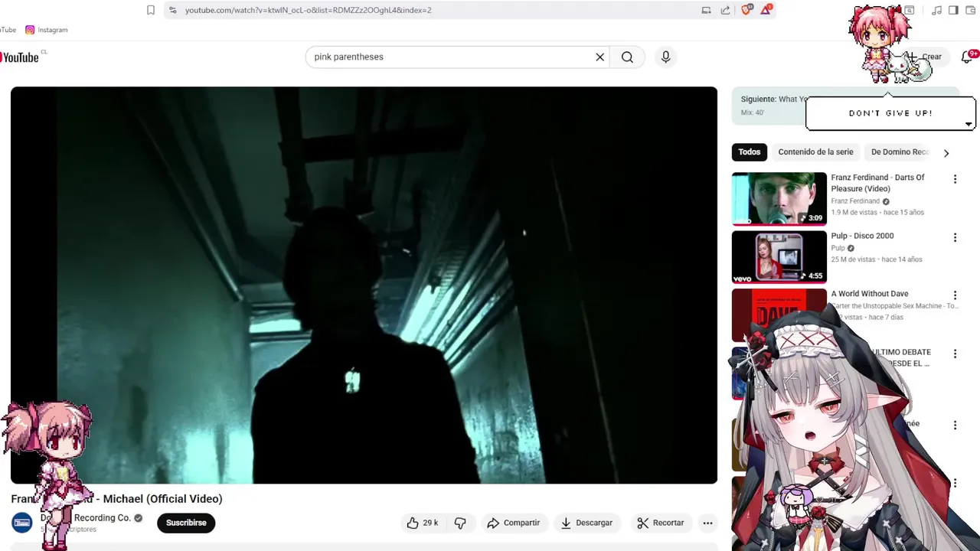This screenshot has height=551, width=980.
Task: Click the address bar URL
Action: 308,10
